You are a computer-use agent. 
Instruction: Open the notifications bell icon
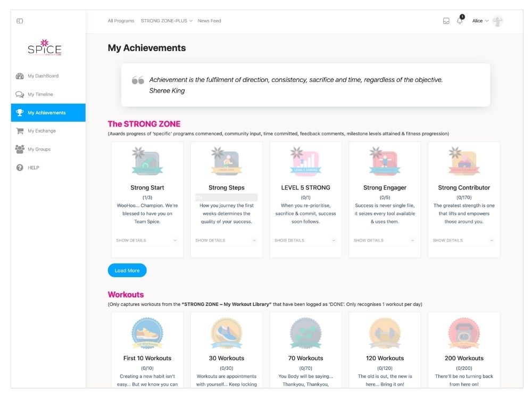[x=460, y=21]
